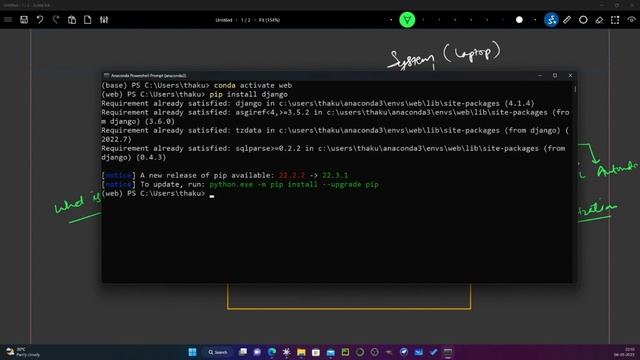Click the taskbar Search box

click(218, 352)
